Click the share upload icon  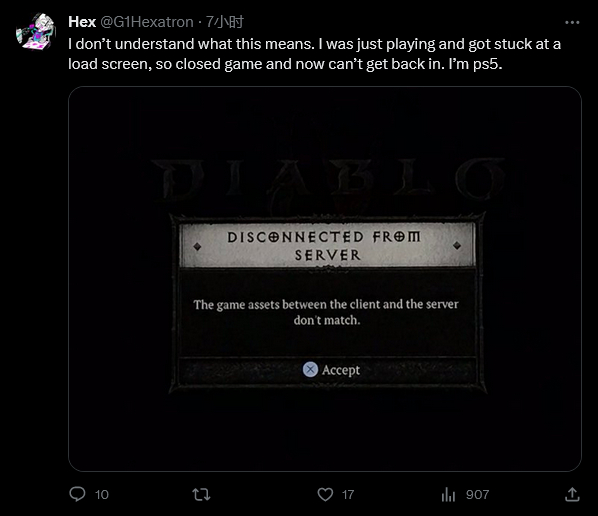(x=572, y=494)
